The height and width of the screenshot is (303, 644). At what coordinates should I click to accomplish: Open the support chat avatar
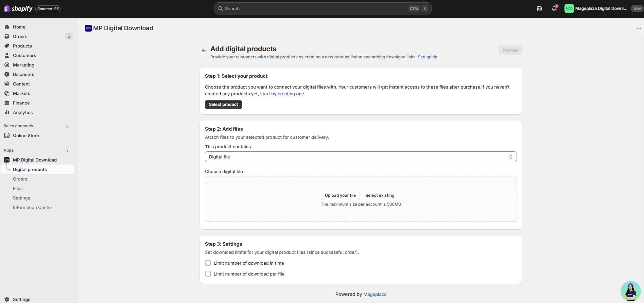[x=631, y=291]
